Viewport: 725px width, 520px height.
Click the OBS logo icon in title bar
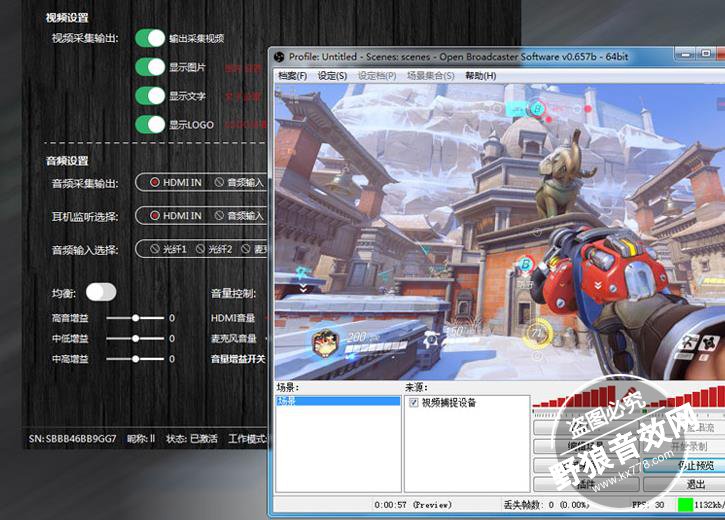click(279, 57)
